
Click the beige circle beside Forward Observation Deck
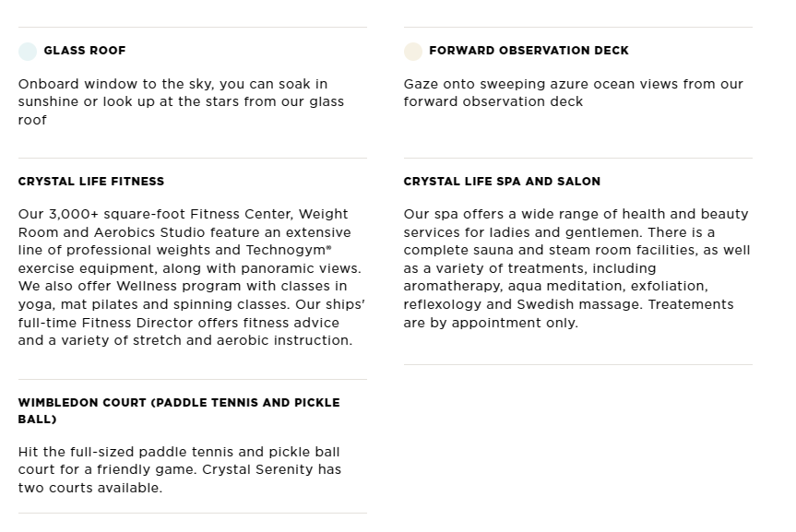coord(412,52)
